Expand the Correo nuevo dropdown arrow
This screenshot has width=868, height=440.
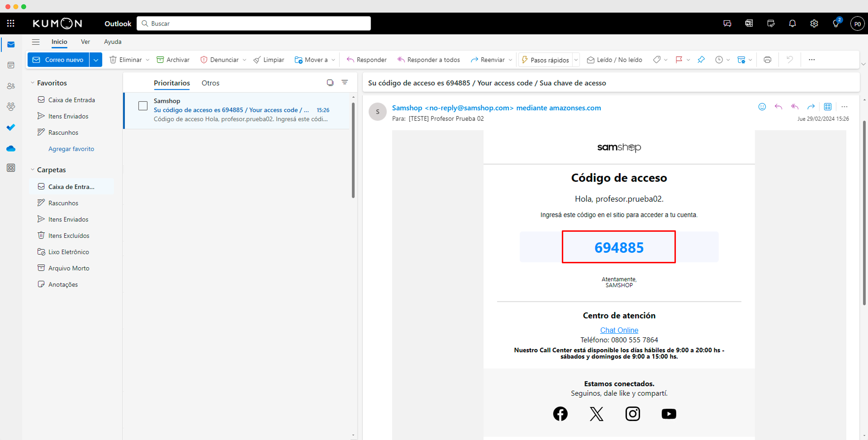96,60
